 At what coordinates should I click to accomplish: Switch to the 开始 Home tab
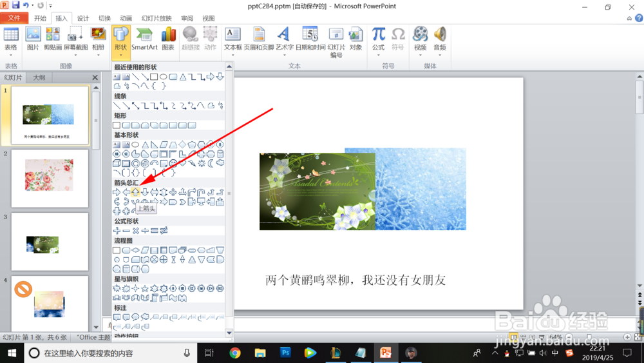[40, 18]
